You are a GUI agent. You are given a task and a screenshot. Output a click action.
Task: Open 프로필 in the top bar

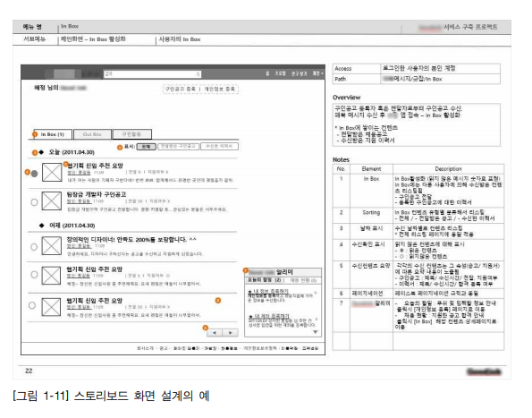coord(280,73)
